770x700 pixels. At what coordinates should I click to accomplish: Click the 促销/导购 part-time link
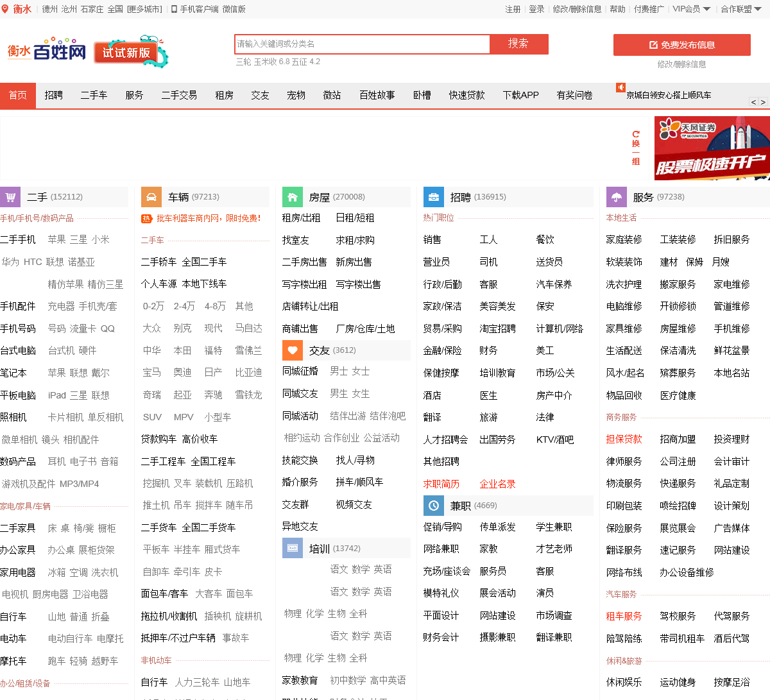442,527
